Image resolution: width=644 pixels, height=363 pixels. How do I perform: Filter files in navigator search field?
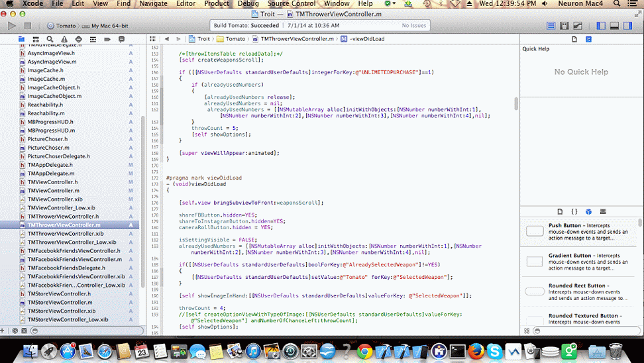tap(87, 331)
